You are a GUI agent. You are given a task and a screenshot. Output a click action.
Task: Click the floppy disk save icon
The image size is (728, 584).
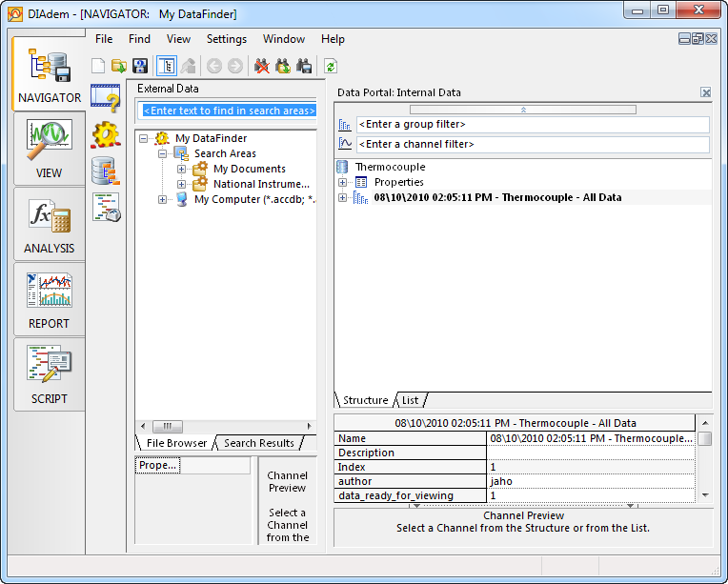(140, 66)
